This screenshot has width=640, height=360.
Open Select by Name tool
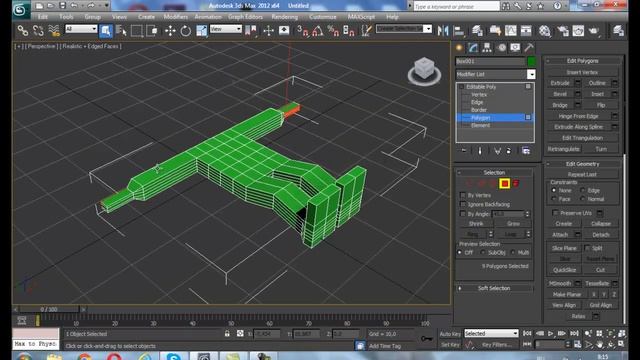121,31
